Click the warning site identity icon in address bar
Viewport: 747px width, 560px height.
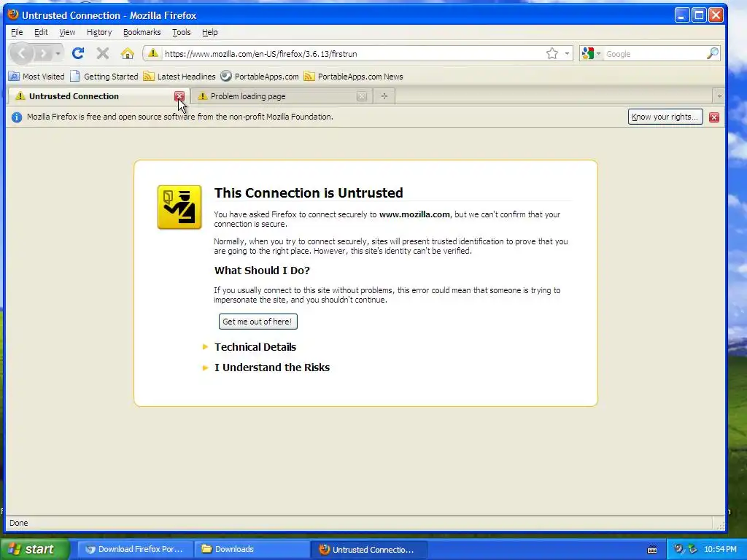pos(153,53)
